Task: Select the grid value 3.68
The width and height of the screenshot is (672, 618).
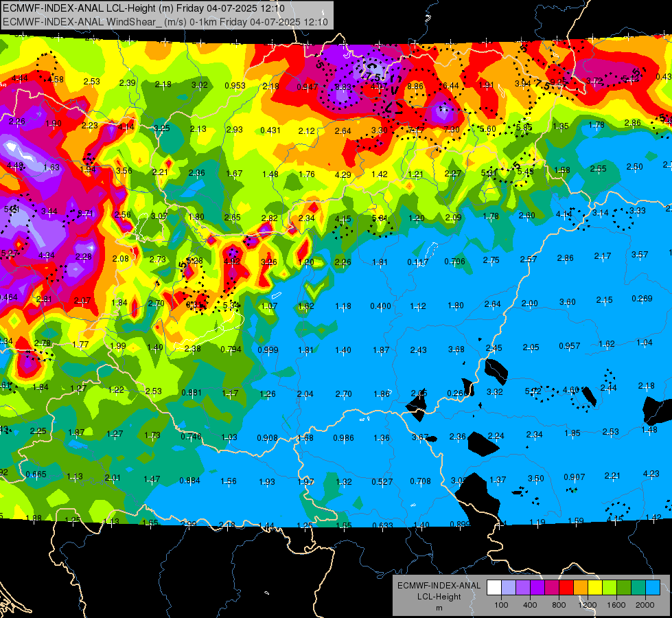Action: (x=456, y=350)
